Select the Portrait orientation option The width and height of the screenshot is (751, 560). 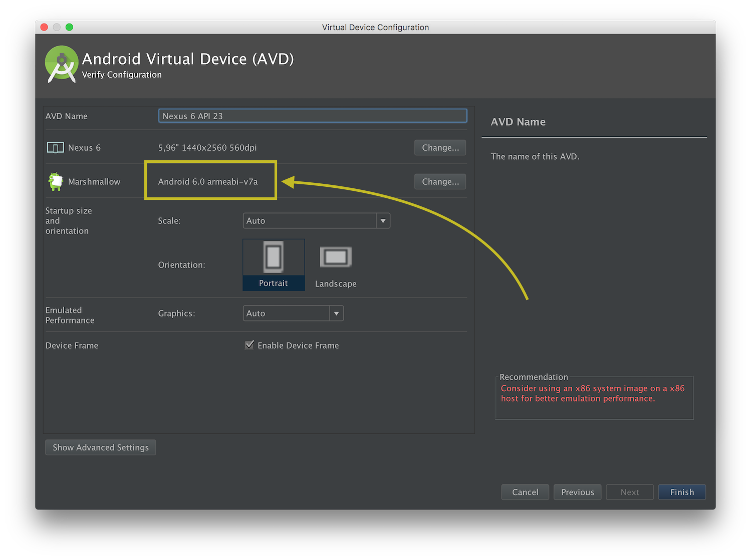click(x=274, y=265)
